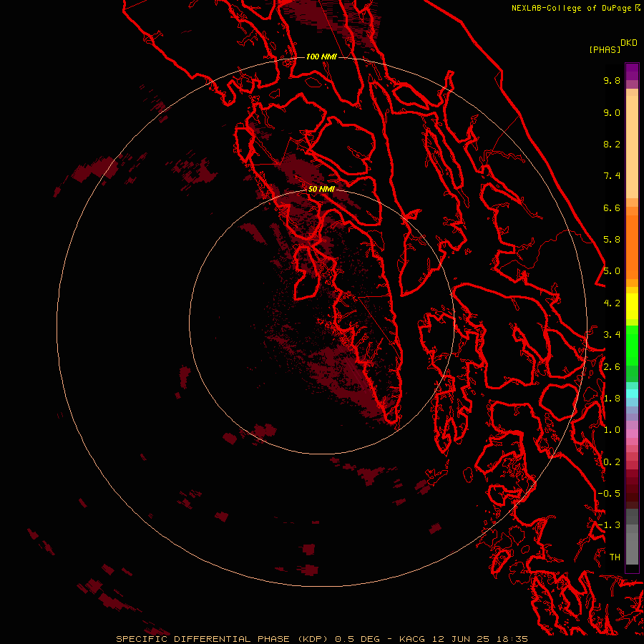Click the TH threshold label in legend
Viewport: 644px width, 644px height.
pyautogui.click(x=615, y=557)
